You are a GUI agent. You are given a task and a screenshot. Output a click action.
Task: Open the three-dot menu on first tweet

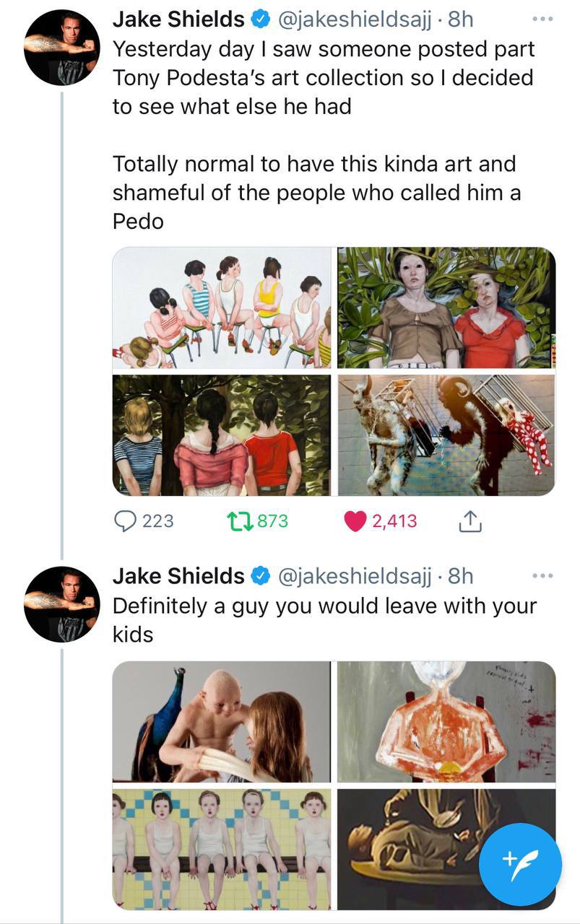click(542, 19)
